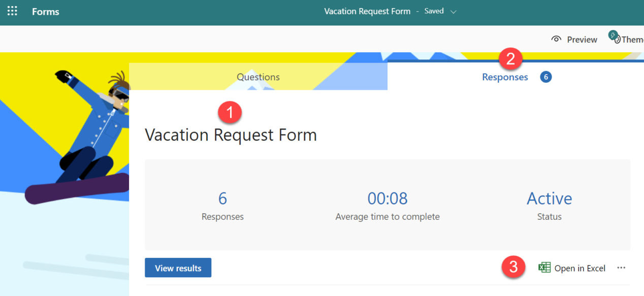Click the 00:08 average completion time
This screenshot has width=644, height=296.
tap(387, 203)
